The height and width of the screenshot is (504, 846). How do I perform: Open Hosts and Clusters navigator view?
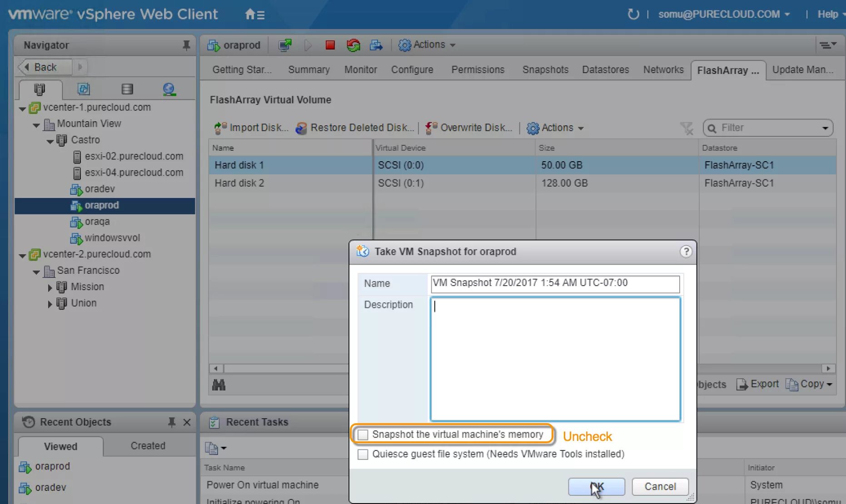click(x=40, y=89)
